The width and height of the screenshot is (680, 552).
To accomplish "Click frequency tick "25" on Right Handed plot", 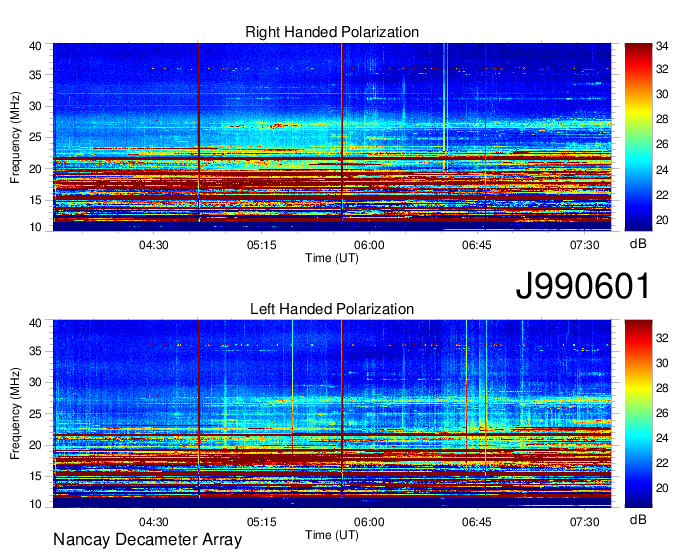I will point(36,137).
